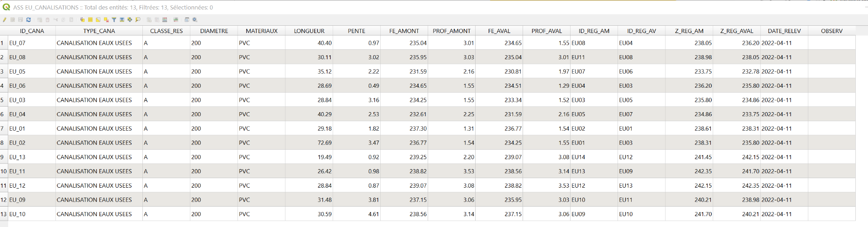Sort table by the ID_CANA column header
Viewport: 868px width, 227px height.
coord(32,31)
